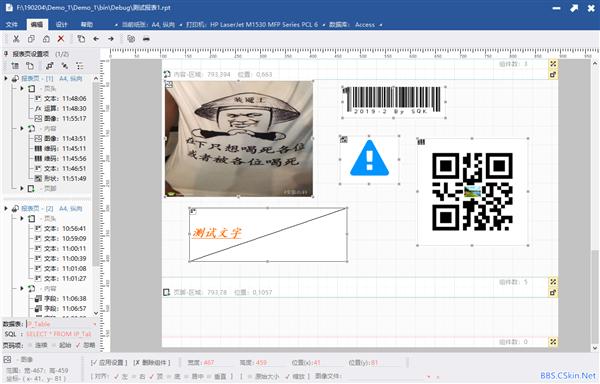The width and height of the screenshot is (600, 384).
Task: Click the pin icon beside 报表页设置项
Action: pos(6,54)
